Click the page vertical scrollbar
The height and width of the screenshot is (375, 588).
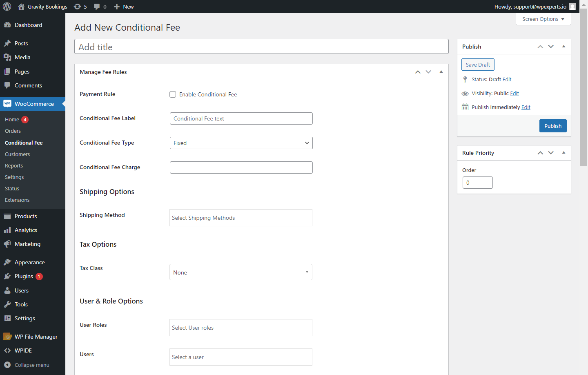pos(584,88)
